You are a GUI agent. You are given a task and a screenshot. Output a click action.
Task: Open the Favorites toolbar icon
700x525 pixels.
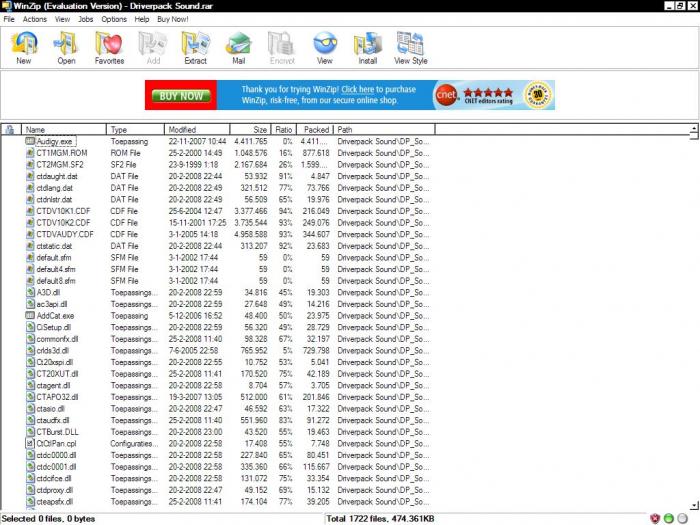coord(109,48)
